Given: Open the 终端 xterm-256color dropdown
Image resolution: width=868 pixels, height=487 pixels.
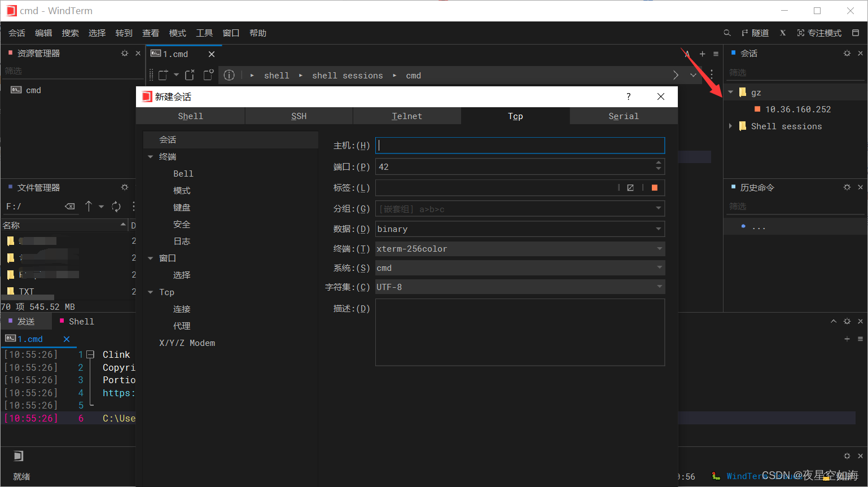Looking at the screenshot, I should click(x=659, y=249).
